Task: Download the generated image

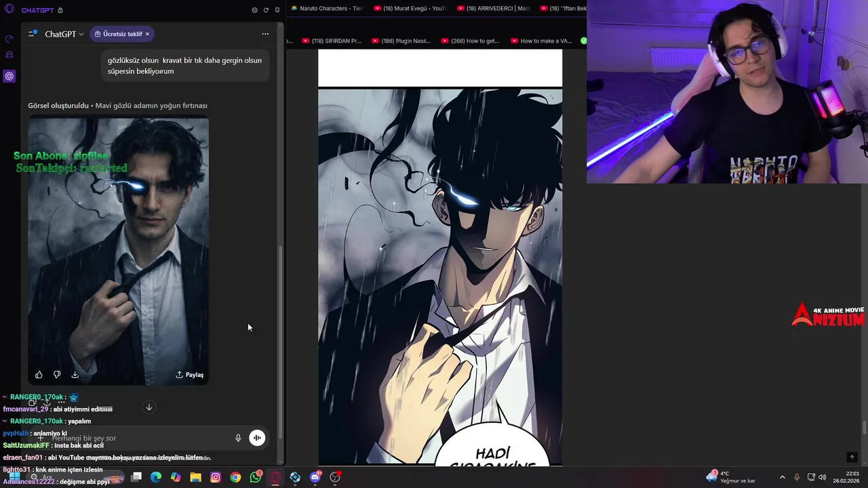Action: pyautogui.click(x=75, y=375)
